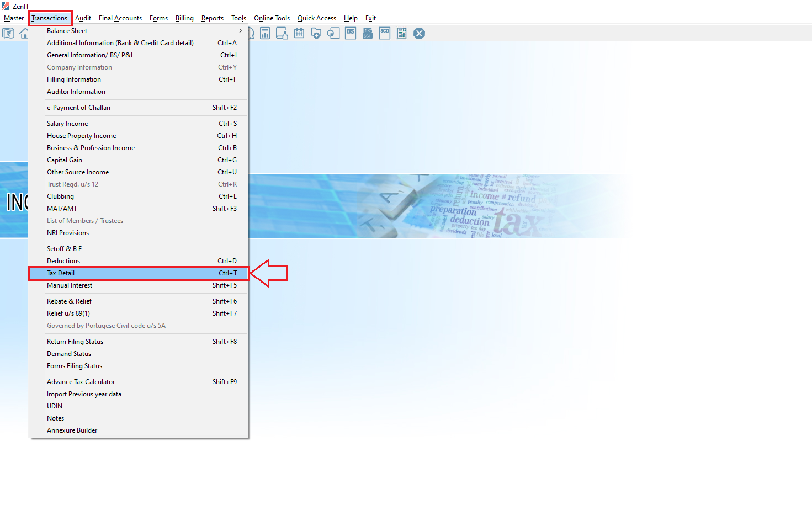Select Balance Sheet menu entry
Image resolution: width=812 pixels, height=521 pixels.
[x=138, y=31]
